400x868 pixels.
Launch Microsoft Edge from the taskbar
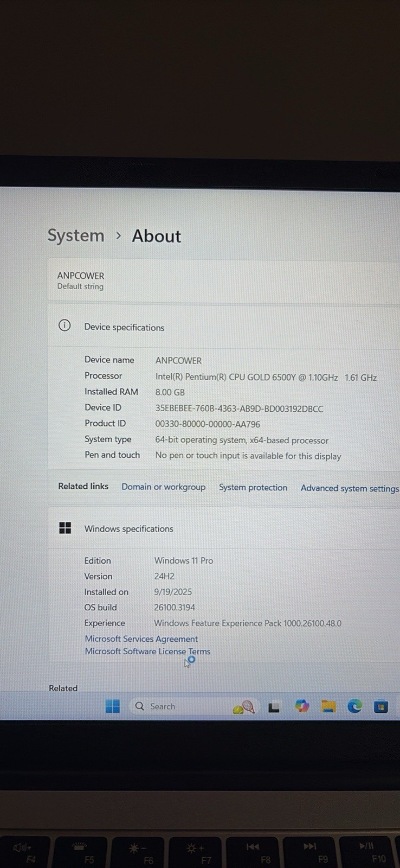pyautogui.click(x=354, y=706)
